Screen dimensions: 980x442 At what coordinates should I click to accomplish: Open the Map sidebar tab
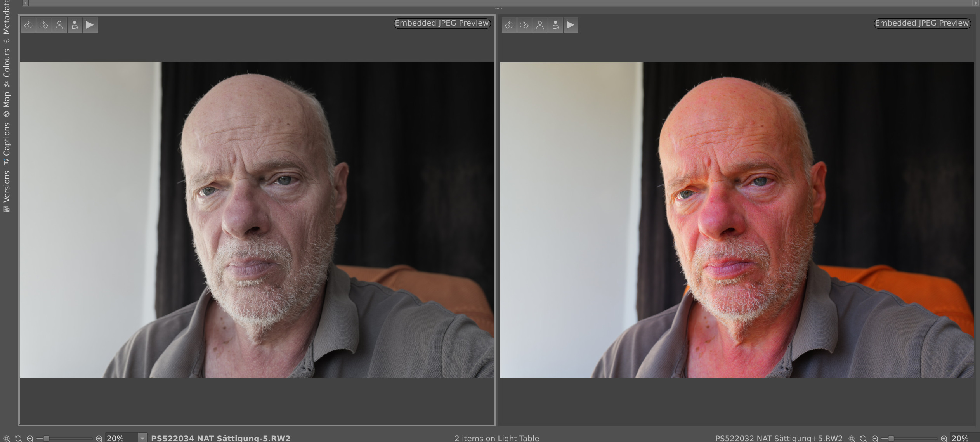pos(7,104)
